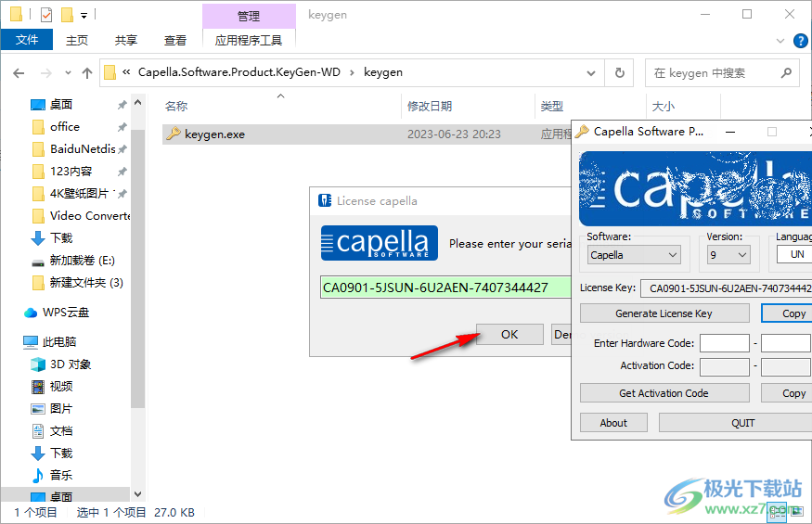Open 3D 对象 folder

71,364
